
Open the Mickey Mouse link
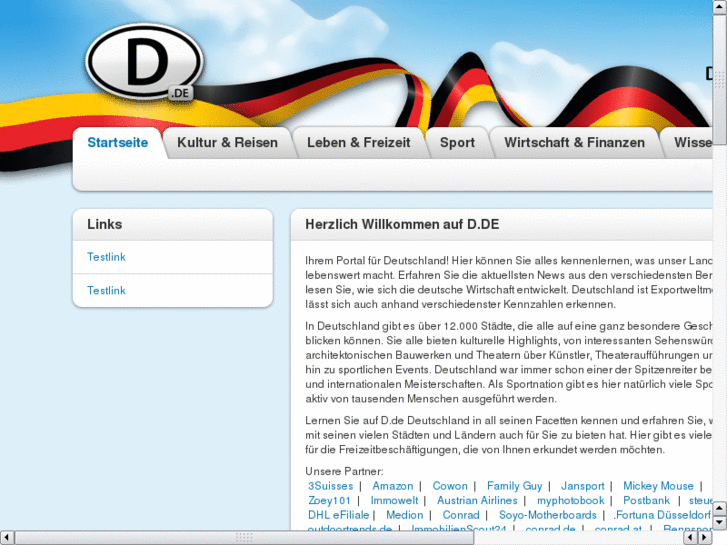click(x=658, y=486)
